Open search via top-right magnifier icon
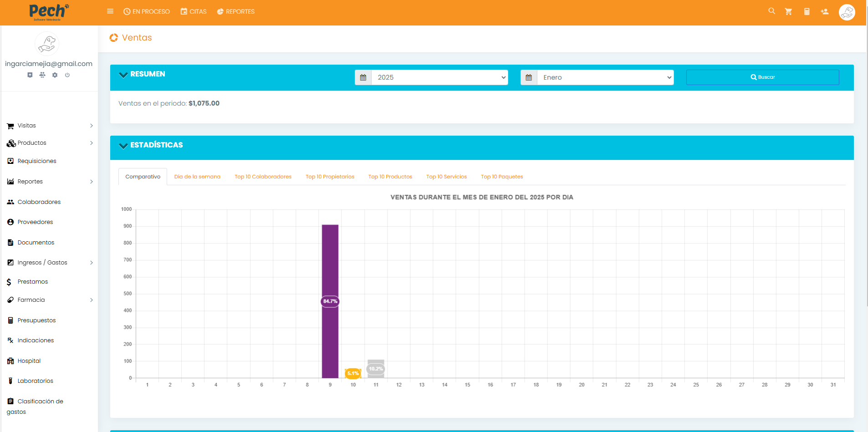This screenshot has width=868, height=432. click(771, 11)
